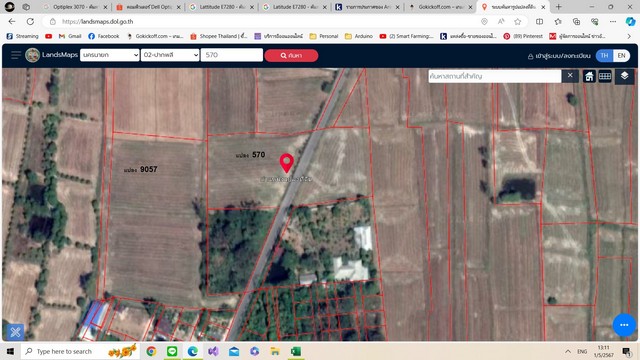Open the map layers stack icon

point(624,76)
